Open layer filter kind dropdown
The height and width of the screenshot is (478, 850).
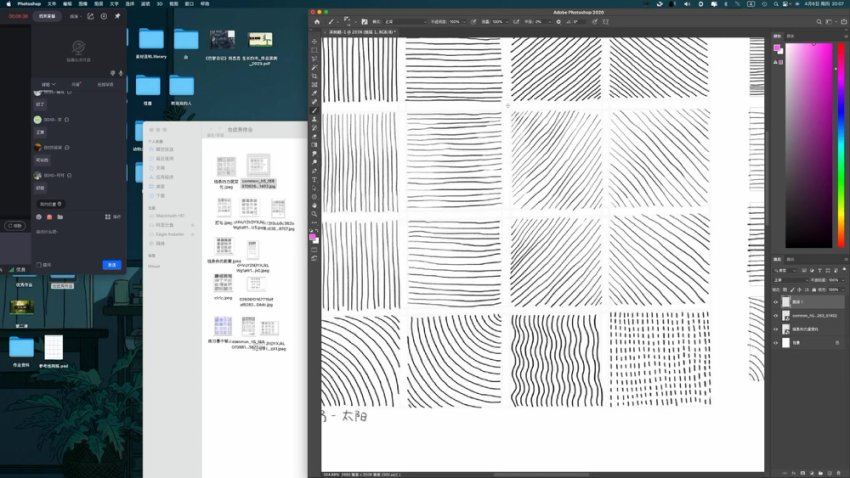[x=784, y=270]
